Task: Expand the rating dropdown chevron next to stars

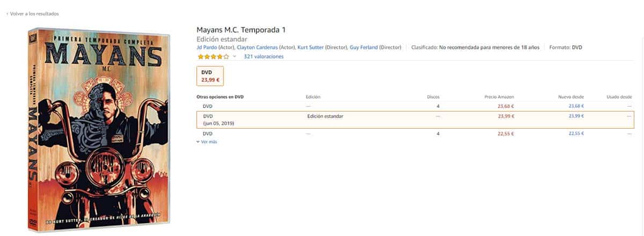Action: (x=235, y=56)
